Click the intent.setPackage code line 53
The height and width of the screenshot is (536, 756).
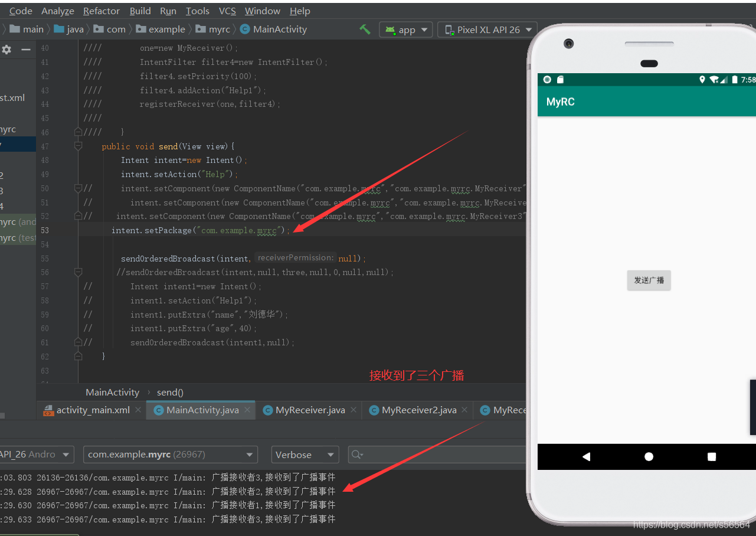click(201, 230)
